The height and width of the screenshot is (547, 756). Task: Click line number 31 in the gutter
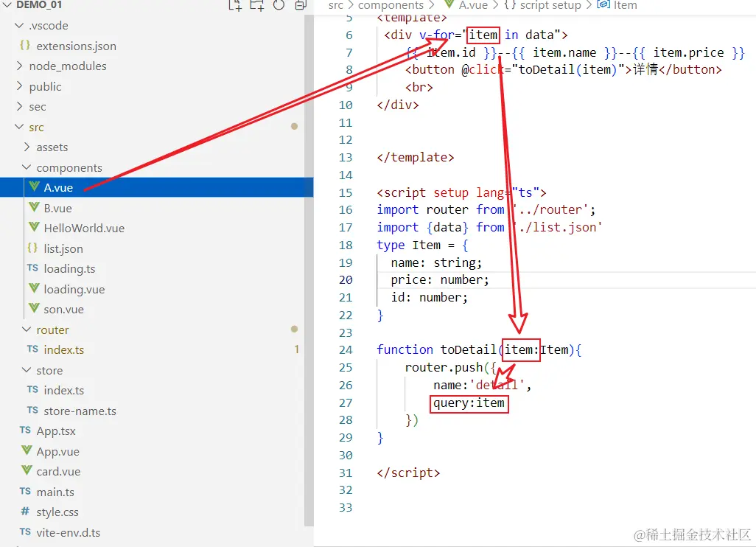tap(346, 473)
